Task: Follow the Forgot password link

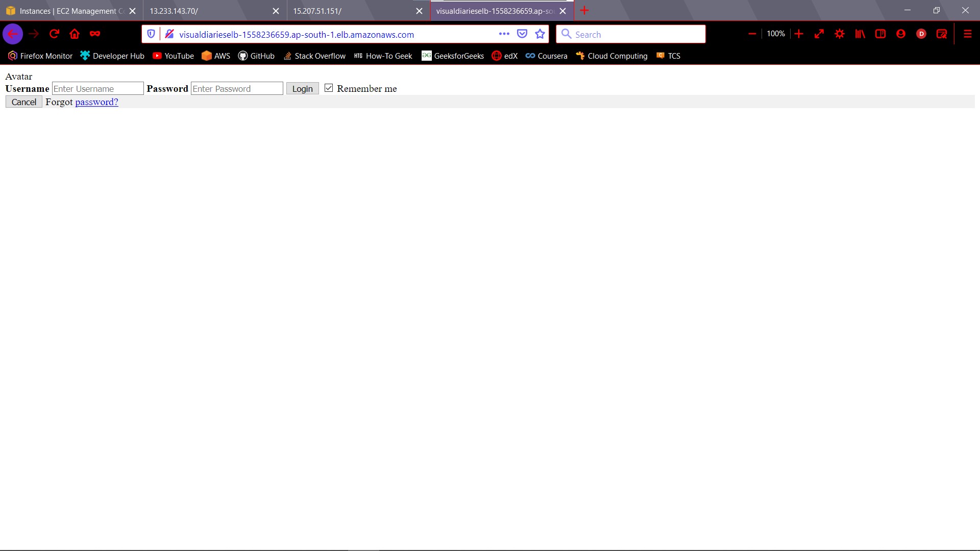Action: (x=96, y=102)
